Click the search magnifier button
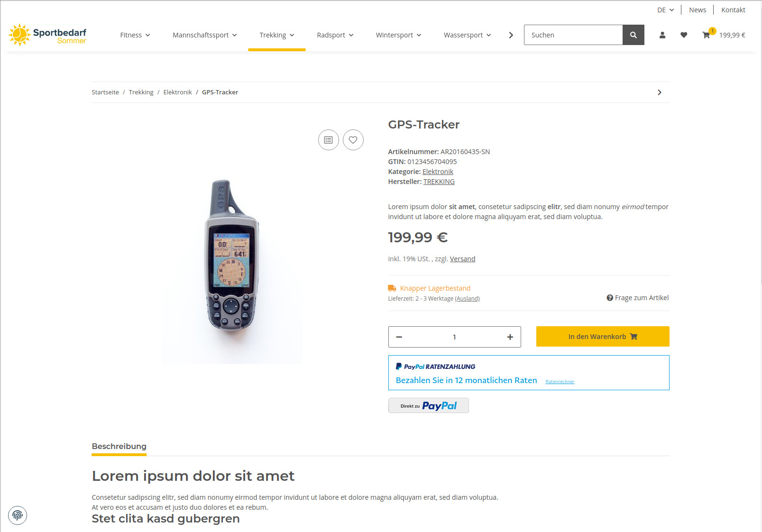The image size is (762, 532). [633, 35]
